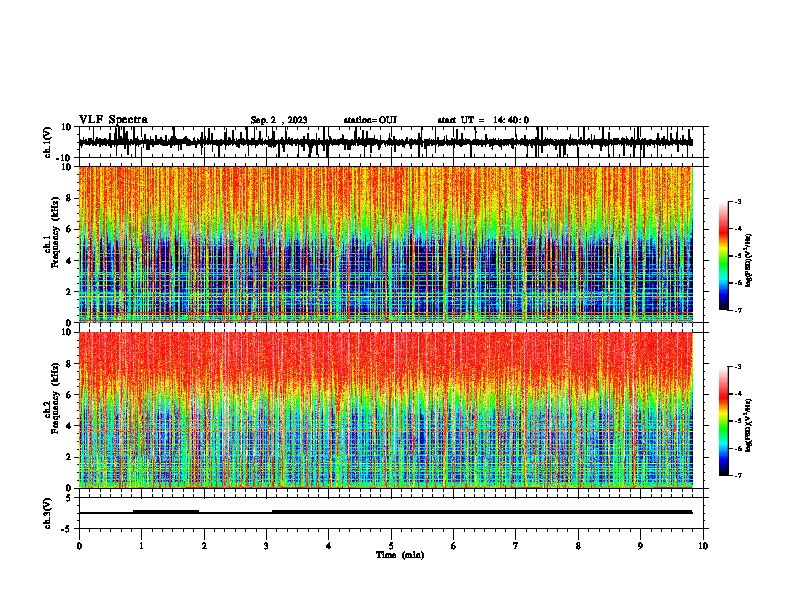Click the date text 'Sep. 2, 2023'
This screenshot has width=792, height=612.
pyautogui.click(x=279, y=120)
